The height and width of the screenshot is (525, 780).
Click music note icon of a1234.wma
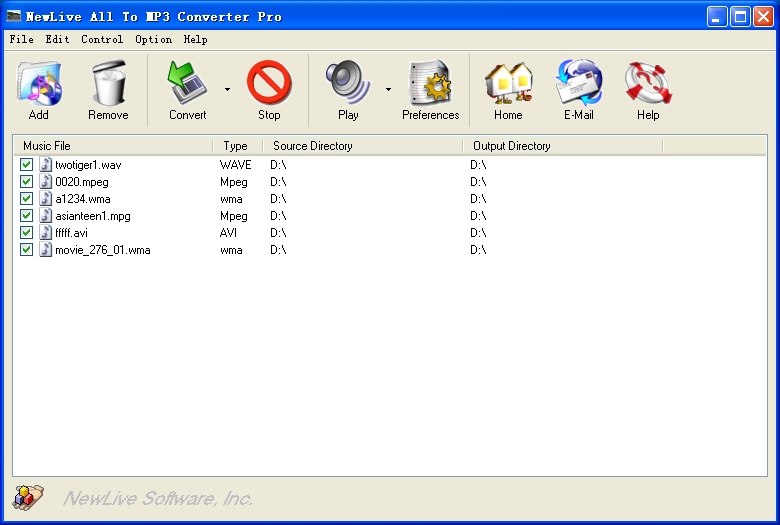click(x=45, y=198)
